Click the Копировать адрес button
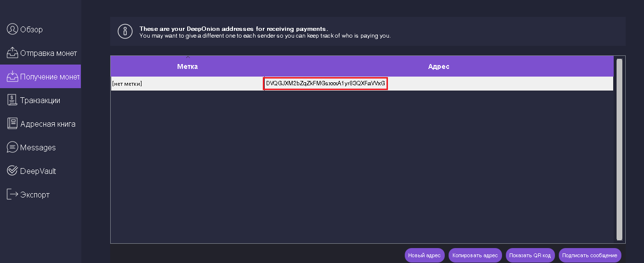Viewport: 644px width, 263px height. point(475,255)
